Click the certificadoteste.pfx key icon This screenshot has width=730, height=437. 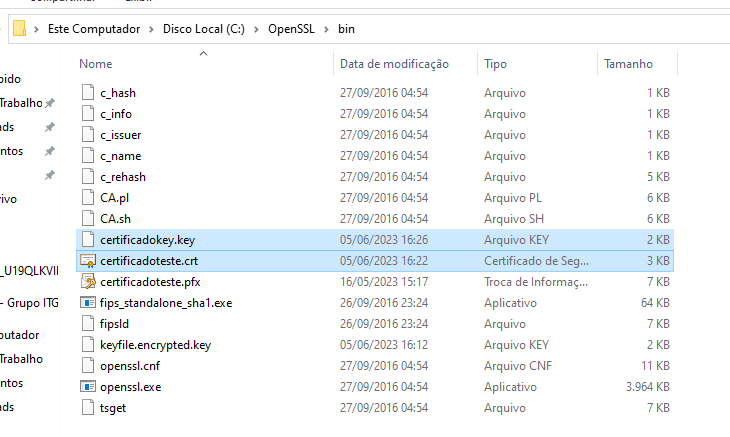tap(88, 282)
